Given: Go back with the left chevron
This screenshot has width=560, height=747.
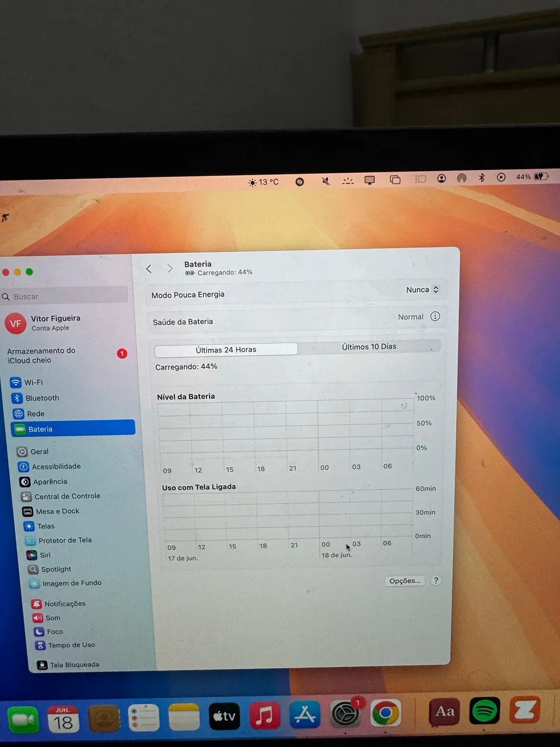Looking at the screenshot, I should 149,268.
